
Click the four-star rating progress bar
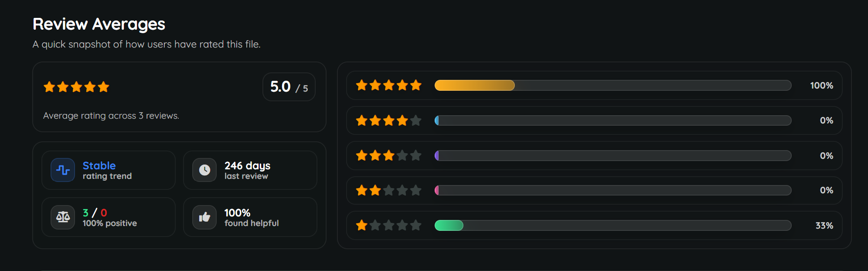tap(613, 120)
